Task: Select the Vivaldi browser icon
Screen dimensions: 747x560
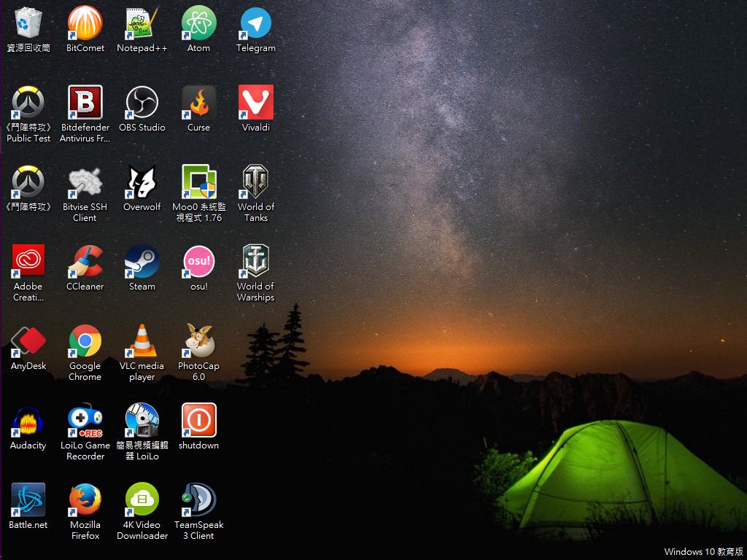Action: (256, 103)
